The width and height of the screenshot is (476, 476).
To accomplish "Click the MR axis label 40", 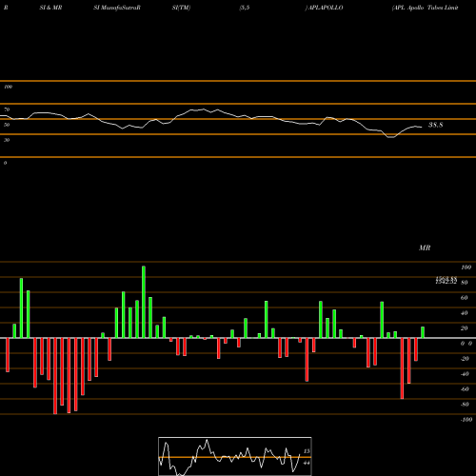I will (464, 313).
